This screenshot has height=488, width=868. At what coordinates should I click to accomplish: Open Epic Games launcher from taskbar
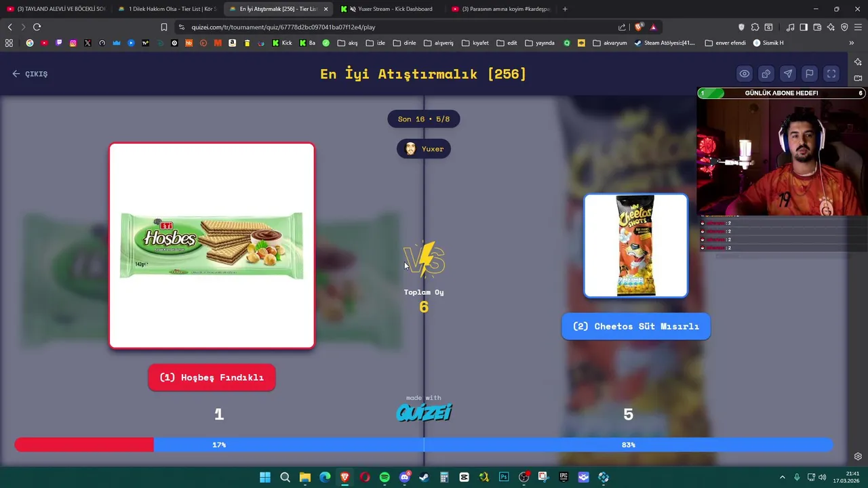[x=564, y=477]
